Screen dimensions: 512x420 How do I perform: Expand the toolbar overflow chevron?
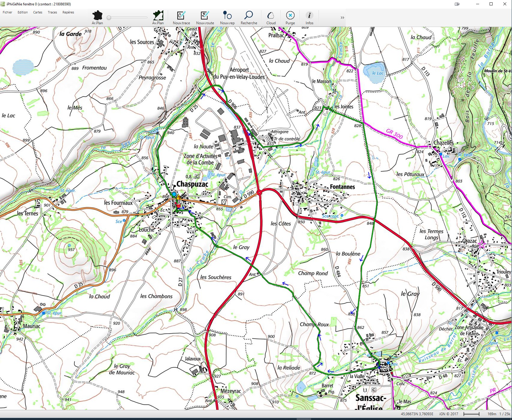click(342, 18)
